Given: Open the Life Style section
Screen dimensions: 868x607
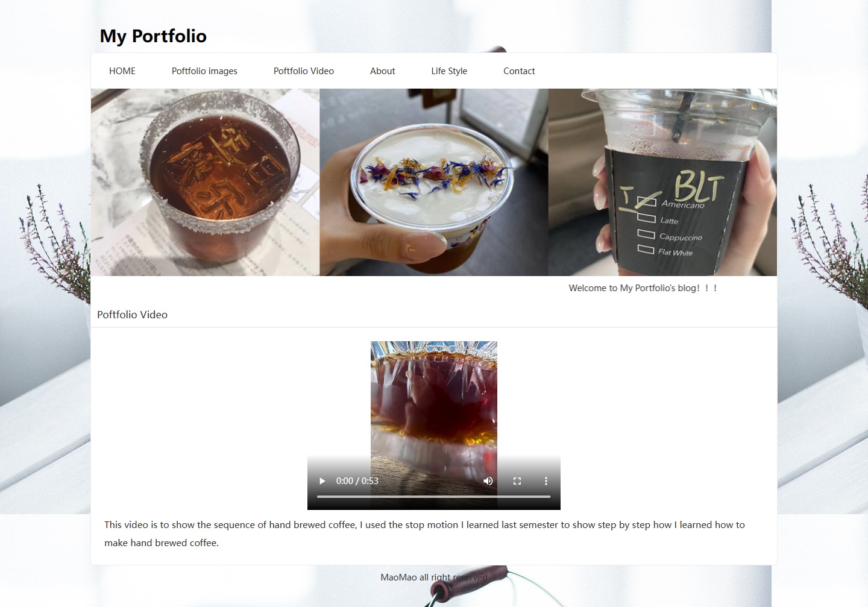Looking at the screenshot, I should [449, 71].
